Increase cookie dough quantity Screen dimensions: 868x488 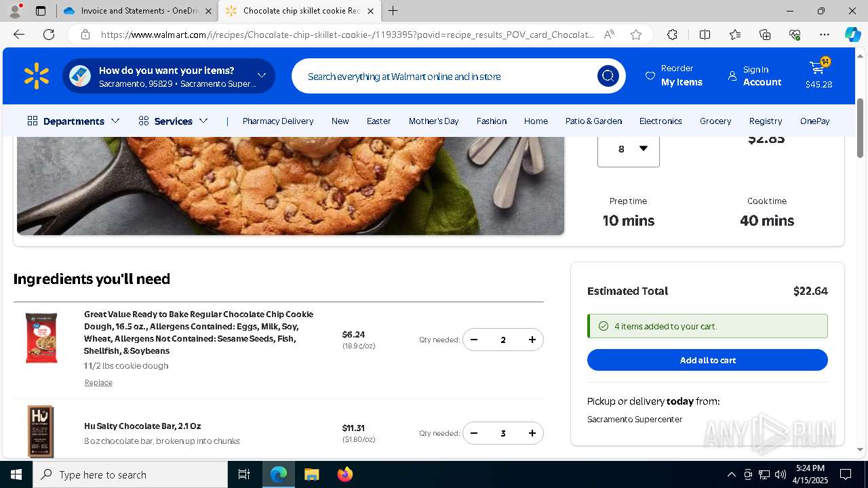pyautogui.click(x=532, y=340)
